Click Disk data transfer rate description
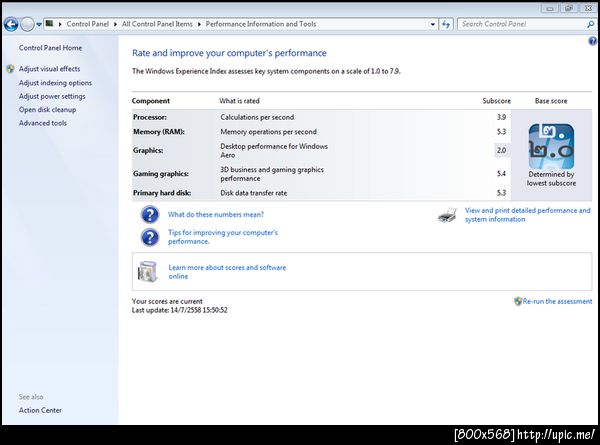 (x=254, y=193)
